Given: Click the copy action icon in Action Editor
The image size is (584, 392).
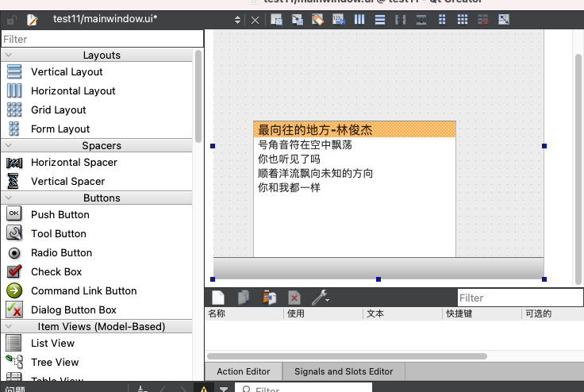Looking at the screenshot, I should (x=244, y=298).
